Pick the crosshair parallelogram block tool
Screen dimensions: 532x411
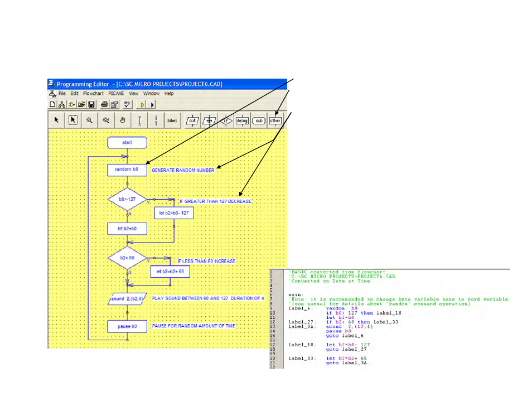(209, 120)
